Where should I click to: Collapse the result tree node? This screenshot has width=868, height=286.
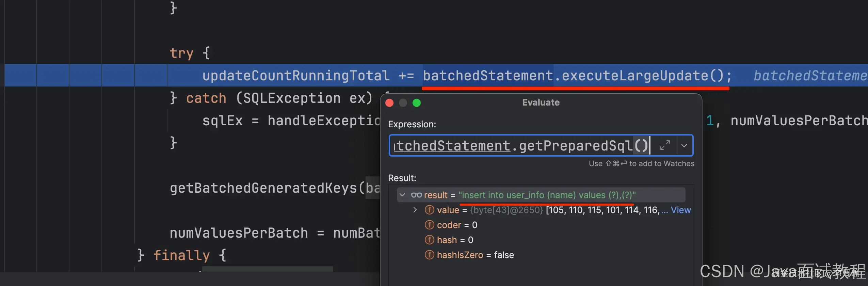coord(403,195)
